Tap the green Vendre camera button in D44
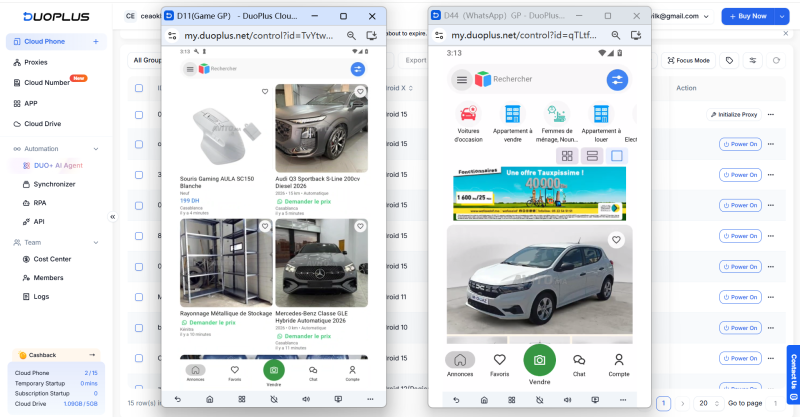 (539, 360)
